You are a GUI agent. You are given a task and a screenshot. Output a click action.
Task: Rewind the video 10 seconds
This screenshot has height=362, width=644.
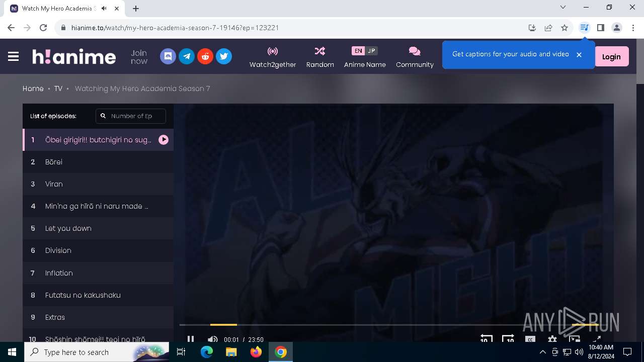[486, 339]
